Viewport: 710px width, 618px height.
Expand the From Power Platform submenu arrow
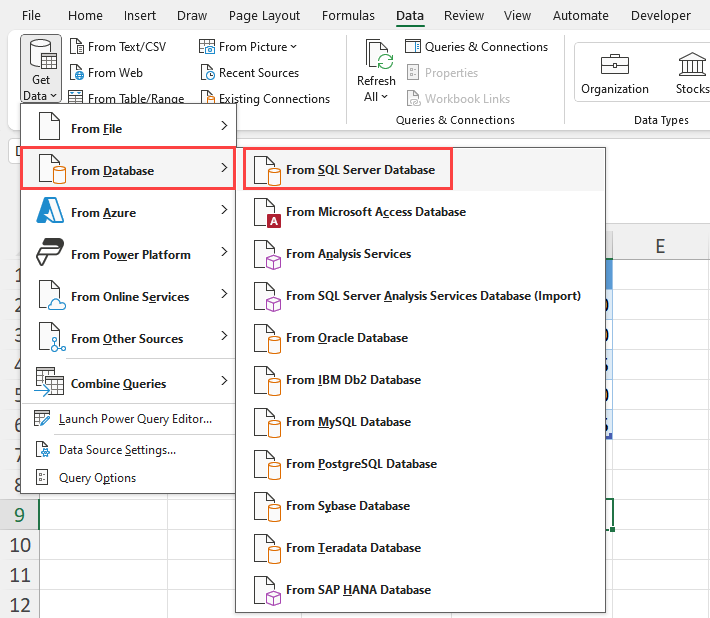[224, 252]
